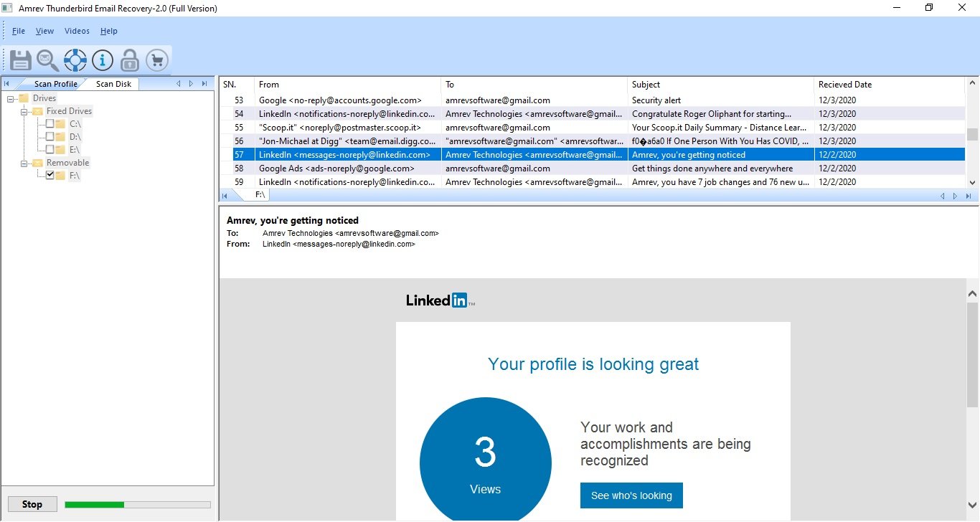The height and width of the screenshot is (522, 980).
Task: Switch to the Scan Profile tab
Action: point(55,84)
